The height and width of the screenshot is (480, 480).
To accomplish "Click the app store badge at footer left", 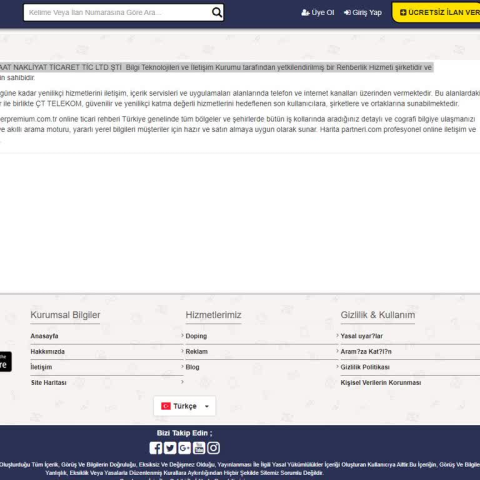I will (5, 361).
